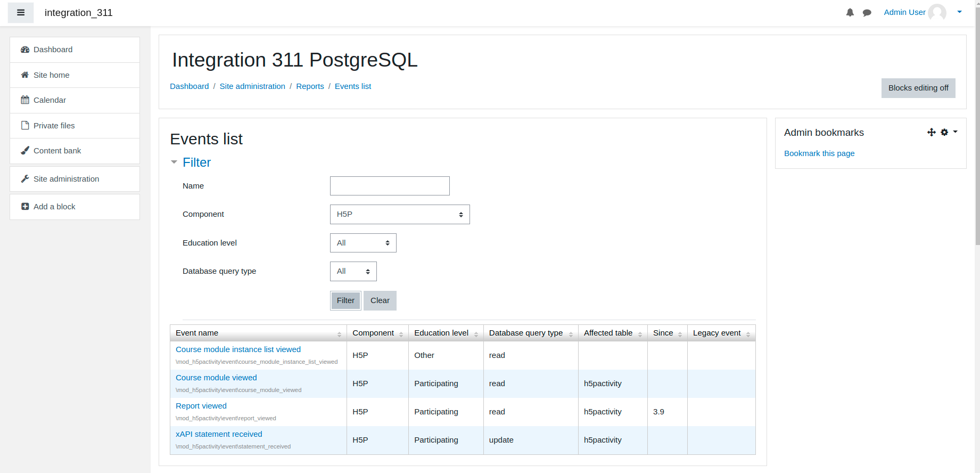Image resolution: width=980 pixels, height=473 pixels.
Task: Go to Site home in the sidebar
Action: point(75,75)
